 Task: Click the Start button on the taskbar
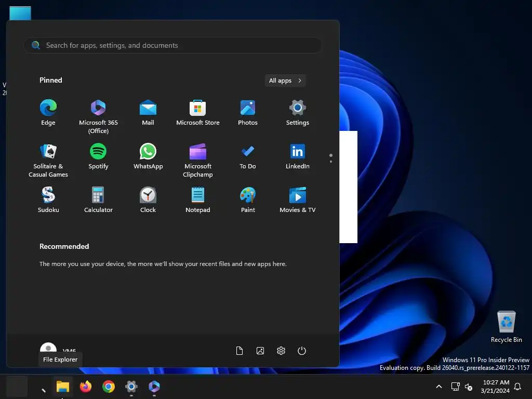[17, 387]
